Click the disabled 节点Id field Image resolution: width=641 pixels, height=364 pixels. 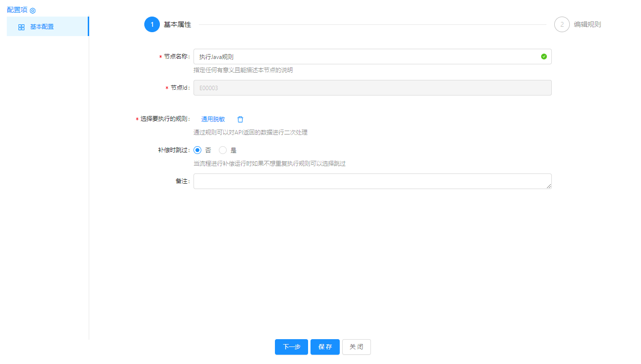[x=372, y=88]
